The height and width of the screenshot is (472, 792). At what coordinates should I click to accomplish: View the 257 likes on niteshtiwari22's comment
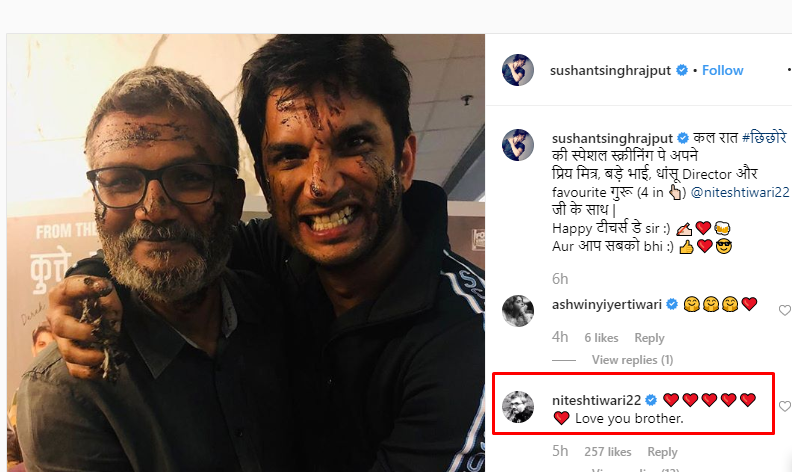(x=607, y=452)
